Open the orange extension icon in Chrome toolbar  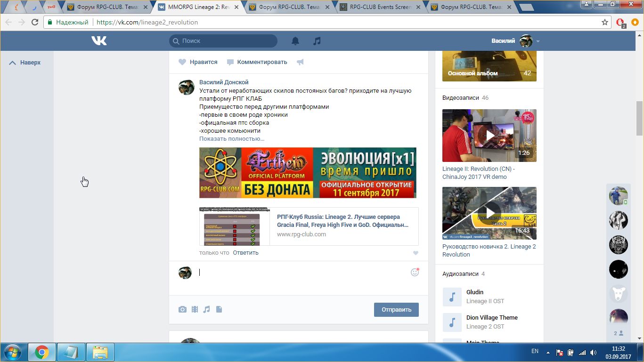click(x=635, y=22)
